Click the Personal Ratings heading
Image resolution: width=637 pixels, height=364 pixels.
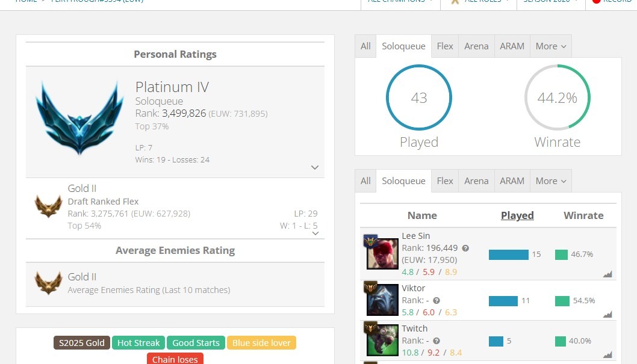[x=175, y=54]
